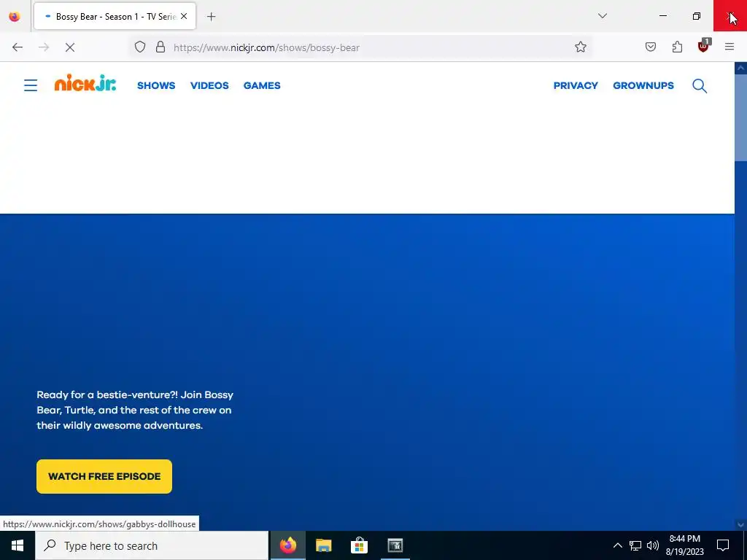Open Firefox from the taskbar
The height and width of the screenshot is (560, 747).
tap(287, 545)
